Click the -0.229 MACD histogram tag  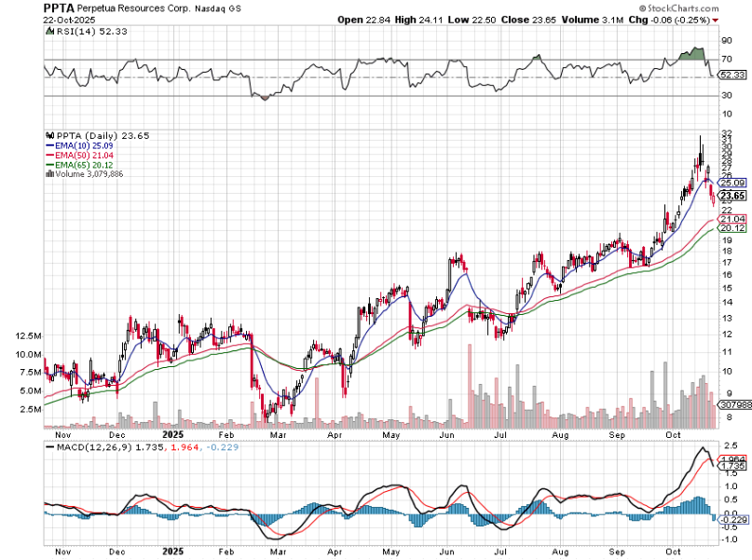pyautogui.click(x=732, y=520)
